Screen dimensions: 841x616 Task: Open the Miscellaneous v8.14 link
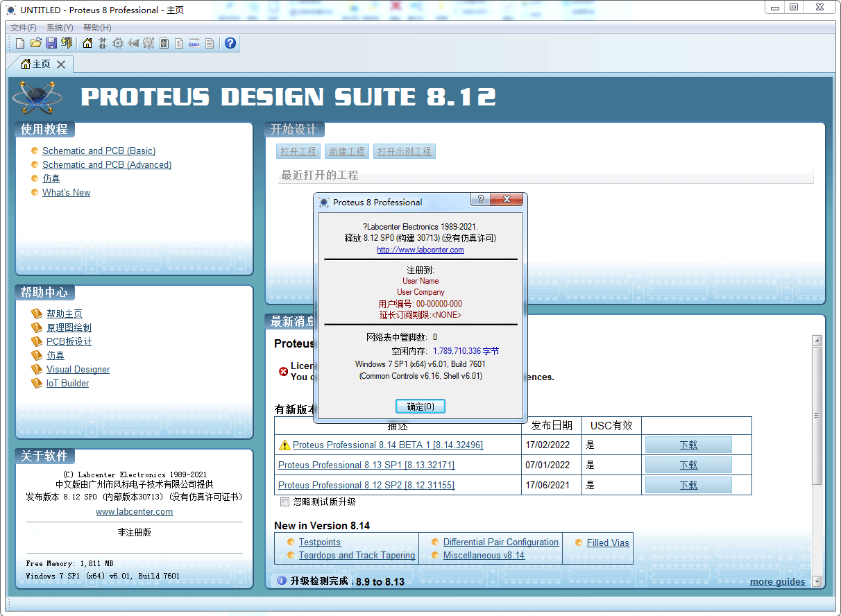pos(484,555)
